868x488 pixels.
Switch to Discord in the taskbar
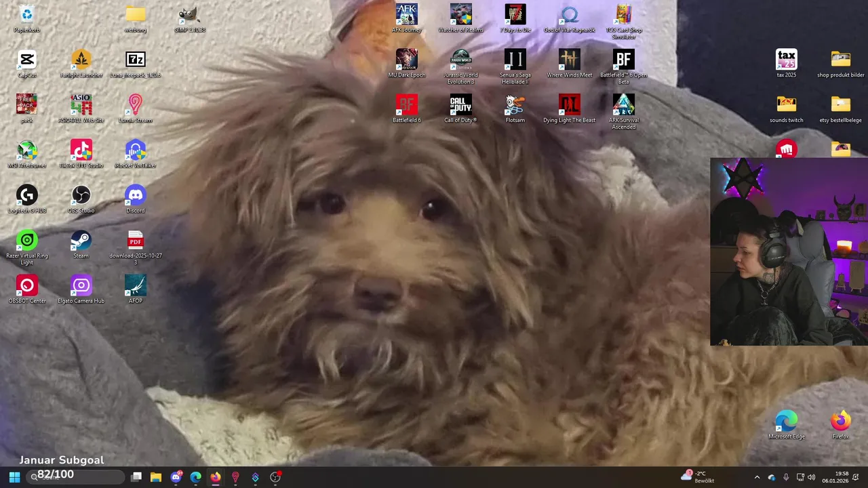(176, 477)
